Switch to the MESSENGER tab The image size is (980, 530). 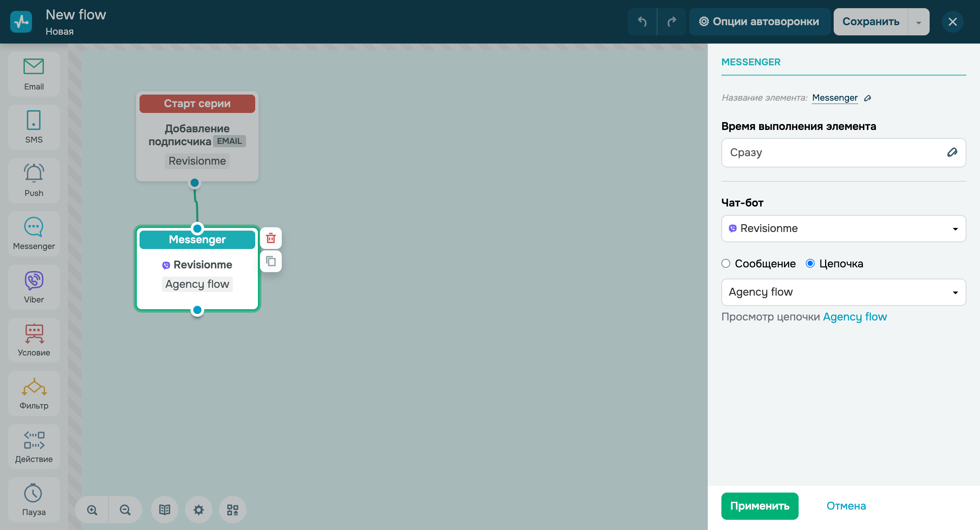[x=751, y=62]
